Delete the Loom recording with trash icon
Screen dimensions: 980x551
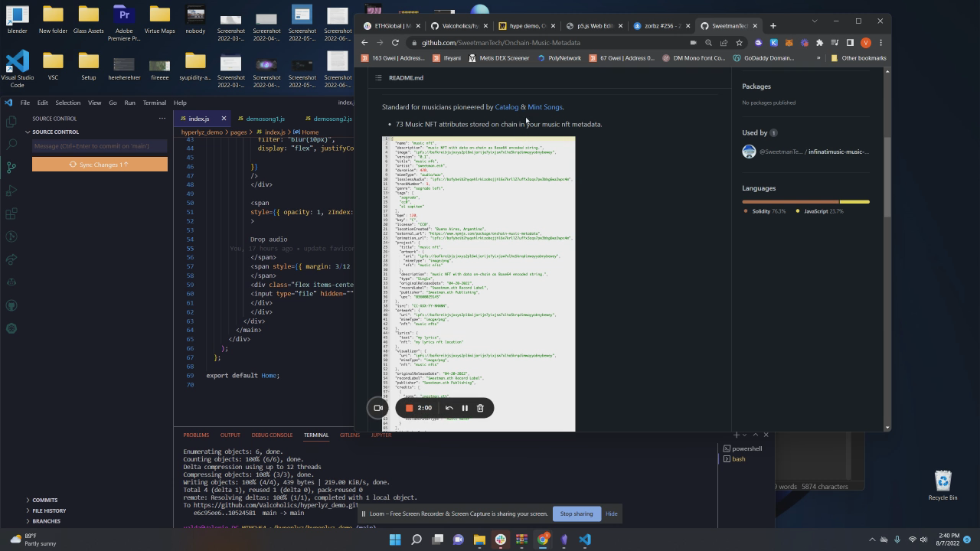[x=480, y=408]
